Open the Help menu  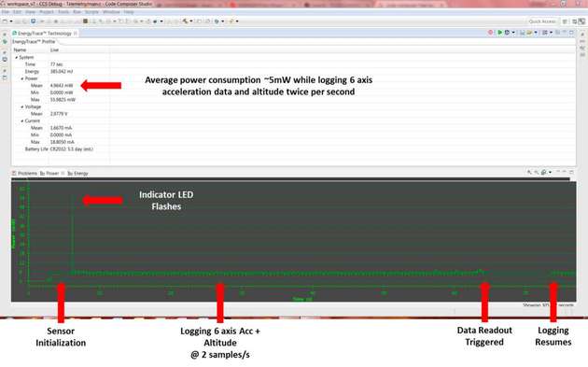tap(129, 12)
